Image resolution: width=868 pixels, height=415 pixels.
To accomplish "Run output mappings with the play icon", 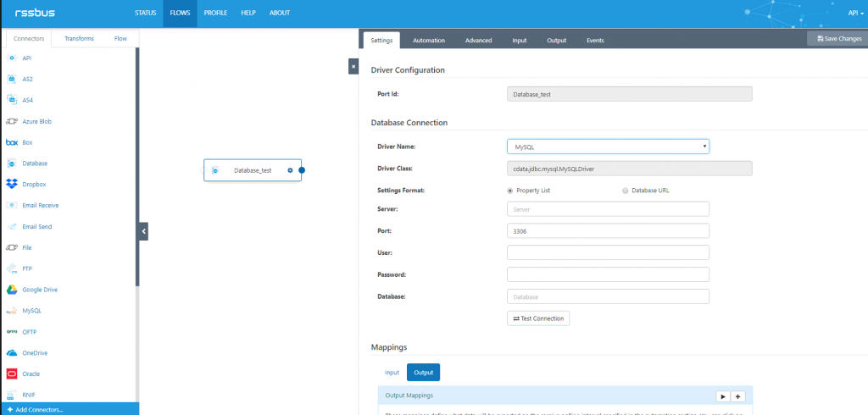I will (x=722, y=396).
